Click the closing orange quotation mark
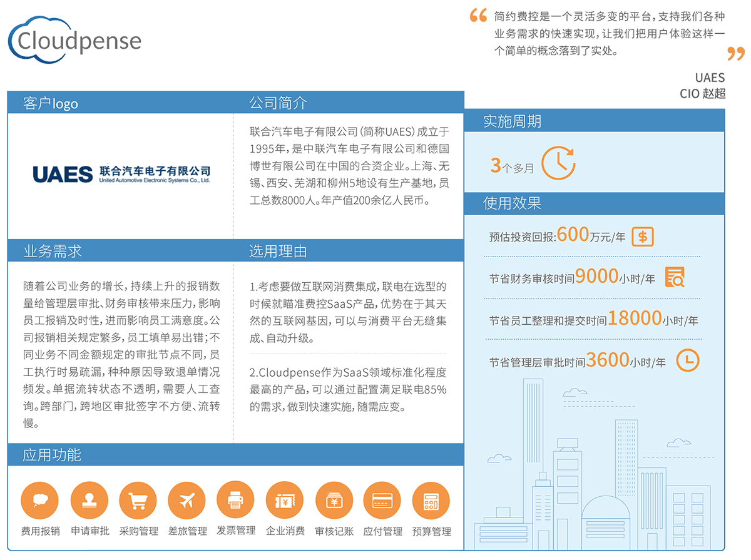This screenshot has height=560, width=751. pyautogui.click(x=736, y=53)
